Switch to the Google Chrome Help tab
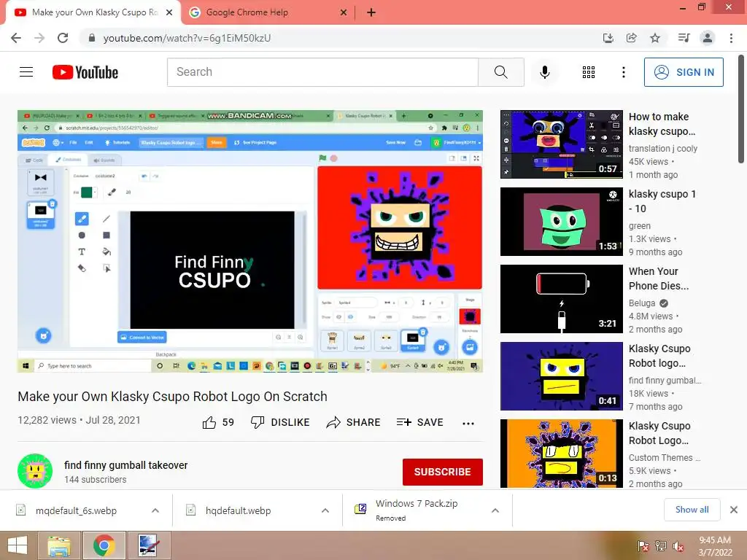The width and height of the screenshot is (747, 560). pos(268,12)
